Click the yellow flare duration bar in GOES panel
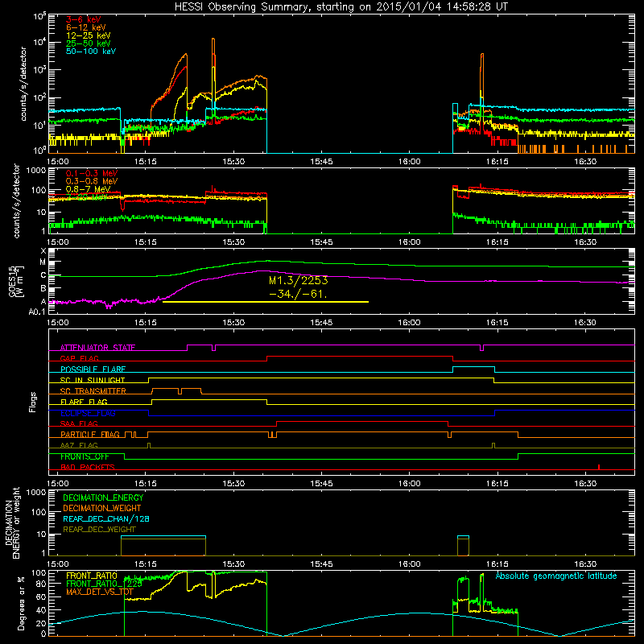This screenshot has width=644, height=644. click(x=266, y=302)
